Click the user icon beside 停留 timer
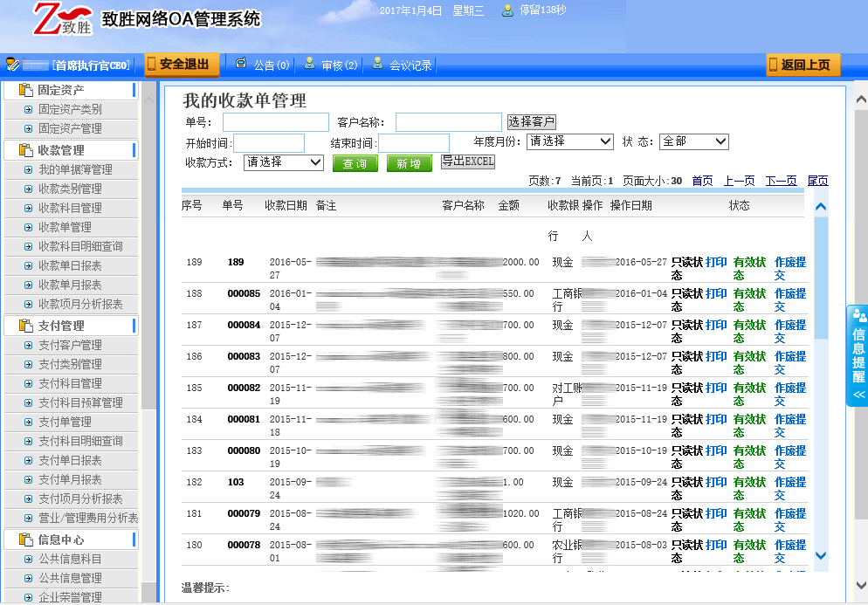Viewport: 868px width, 605px height. (x=507, y=10)
